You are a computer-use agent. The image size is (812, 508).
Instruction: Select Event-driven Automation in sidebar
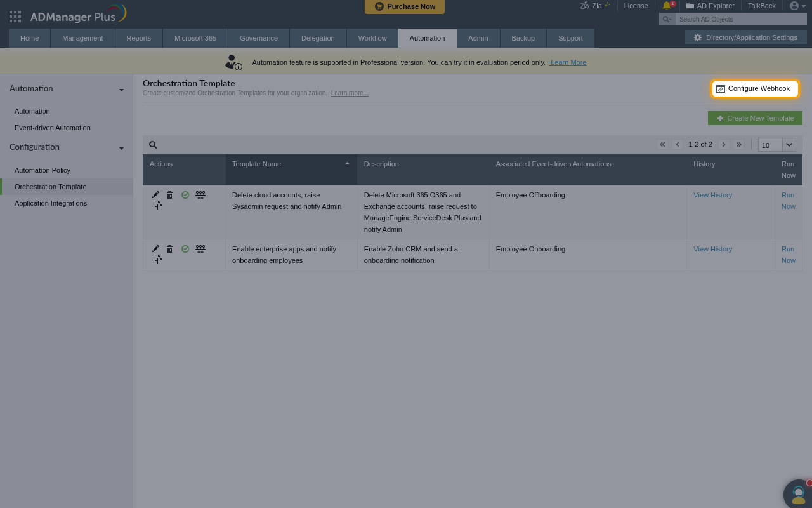tap(53, 128)
